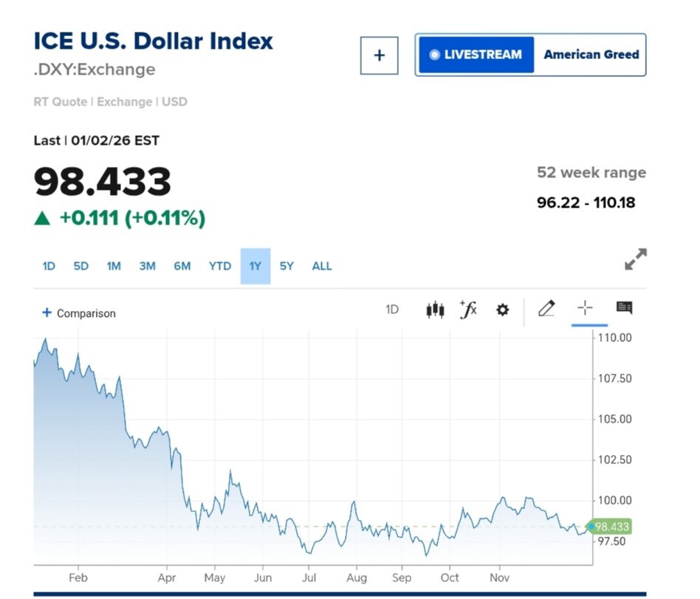This screenshot has height=599, width=700.
Task: Select the 3M time range
Action: tap(148, 266)
